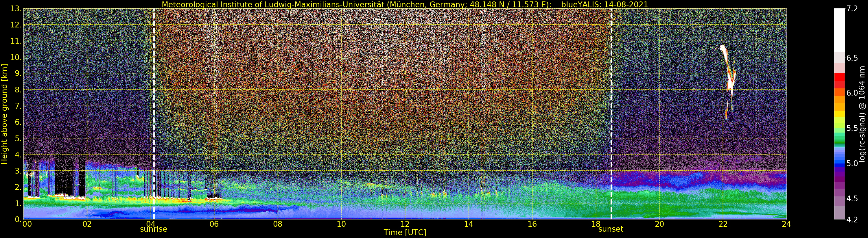
Task: Click the colorbar tick label 6.0
Action: (x=852, y=93)
